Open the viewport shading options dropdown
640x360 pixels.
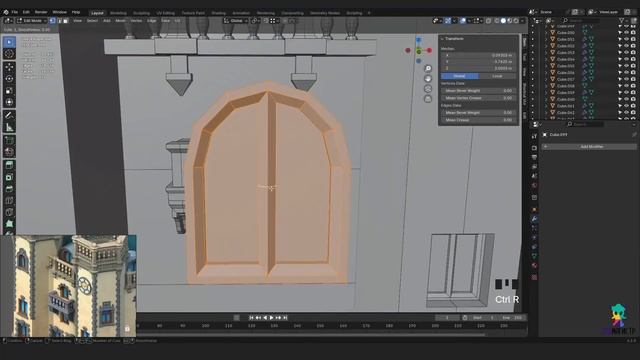click(x=522, y=21)
